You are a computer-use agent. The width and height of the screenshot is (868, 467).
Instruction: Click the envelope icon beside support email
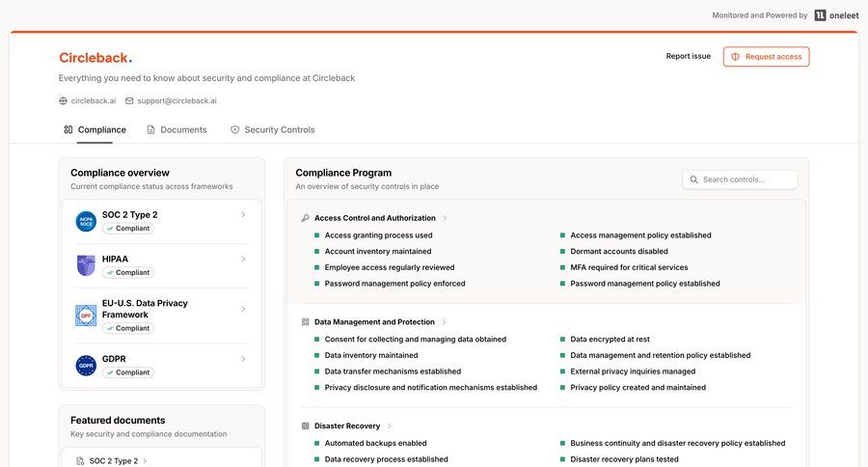pos(129,100)
